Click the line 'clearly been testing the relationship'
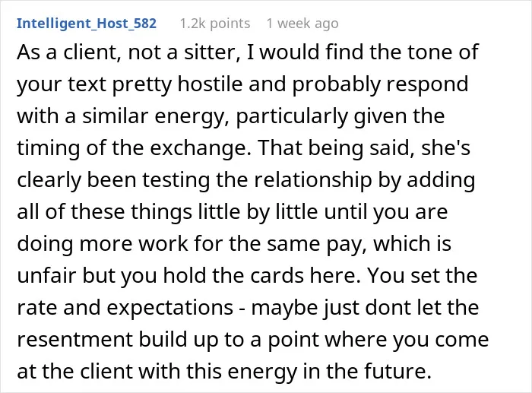The width and height of the screenshot is (532, 393). click(245, 180)
